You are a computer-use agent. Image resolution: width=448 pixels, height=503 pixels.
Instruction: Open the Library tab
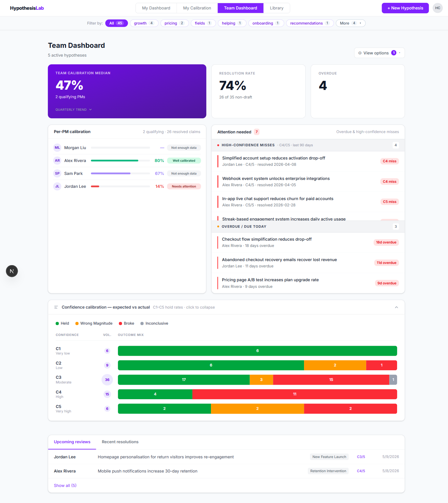(277, 8)
